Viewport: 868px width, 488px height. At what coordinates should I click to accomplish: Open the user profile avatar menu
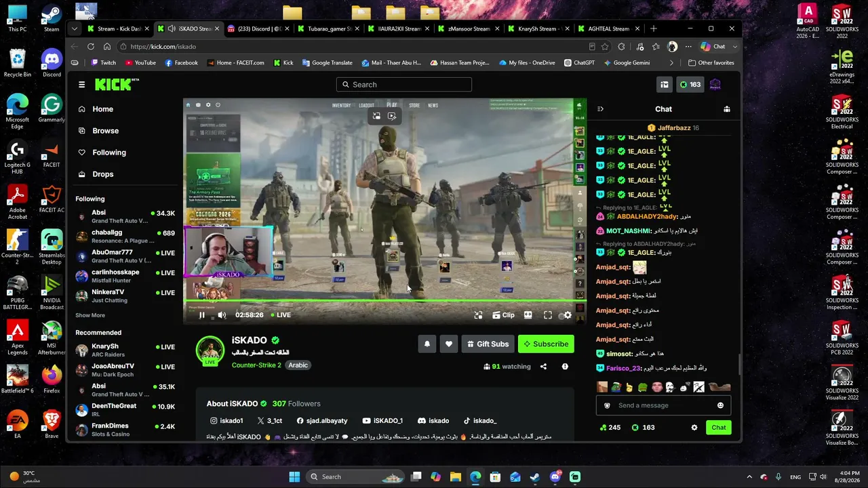click(x=715, y=85)
